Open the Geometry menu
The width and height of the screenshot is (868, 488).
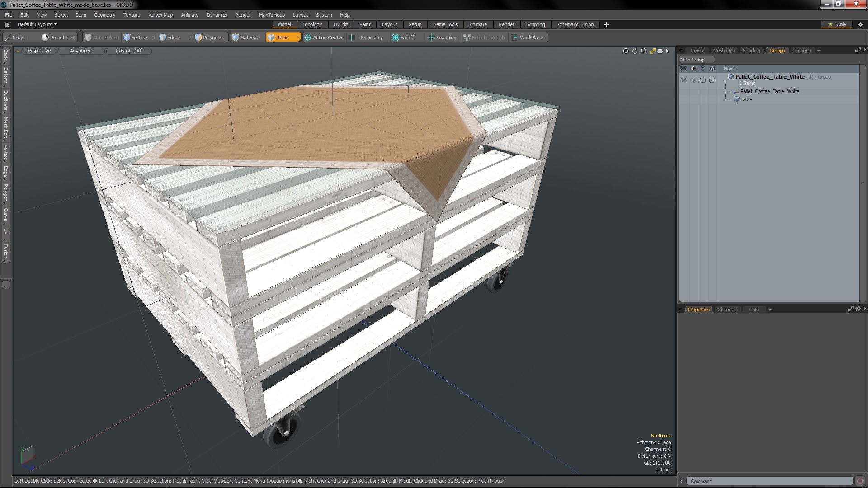[104, 15]
